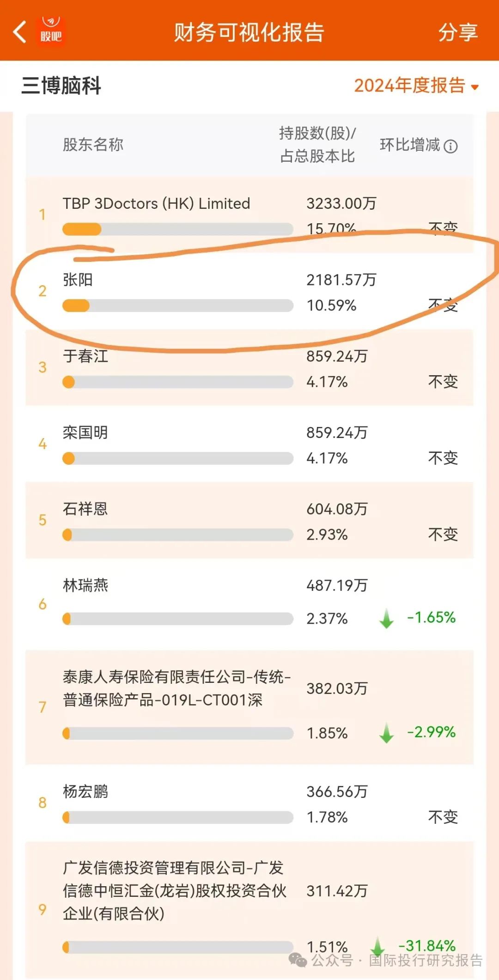The width and height of the screenshot is (499, 980).
Task: Tap green down arrow for 林瑞燕
Action: pyautogui.click(x=386, y=618)
